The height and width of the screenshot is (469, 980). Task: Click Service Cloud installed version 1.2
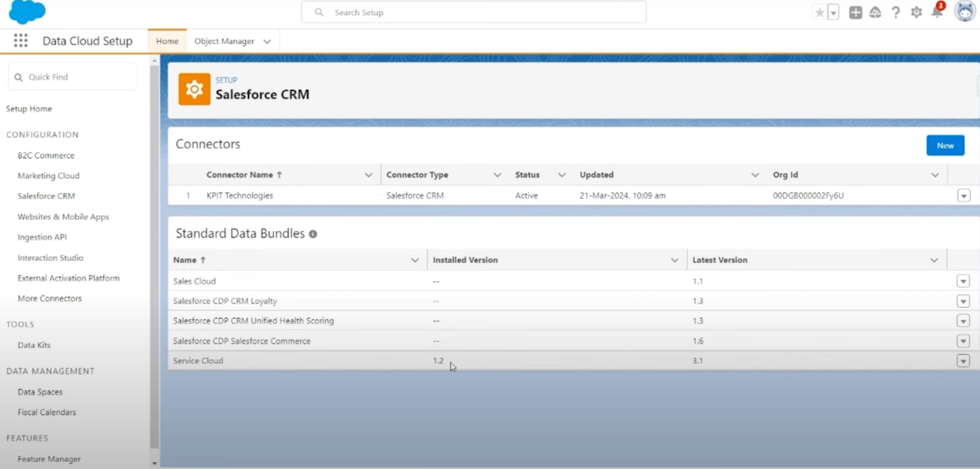438,361
